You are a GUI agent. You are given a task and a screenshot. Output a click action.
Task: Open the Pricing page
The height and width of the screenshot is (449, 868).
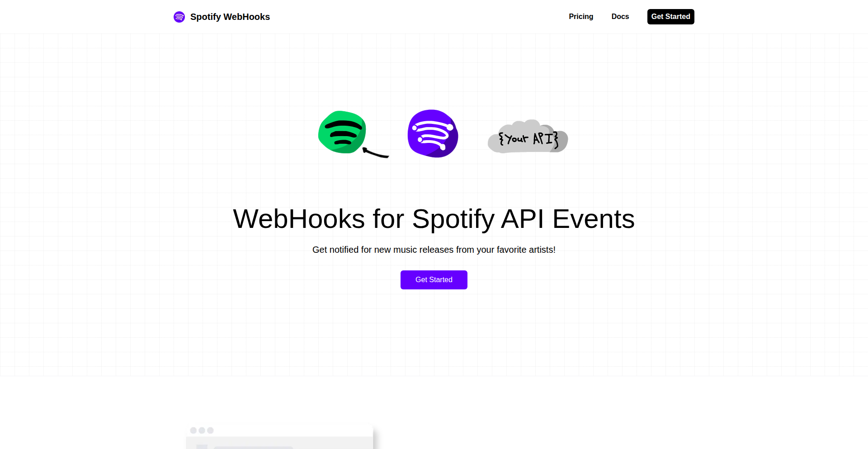[x=581, y=17]
